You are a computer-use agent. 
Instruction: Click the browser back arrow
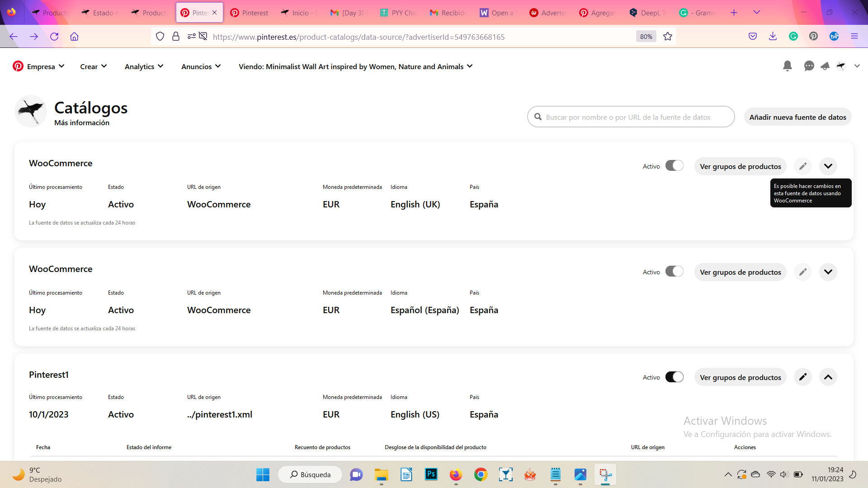pyautogui.click(x=14, y=37)
